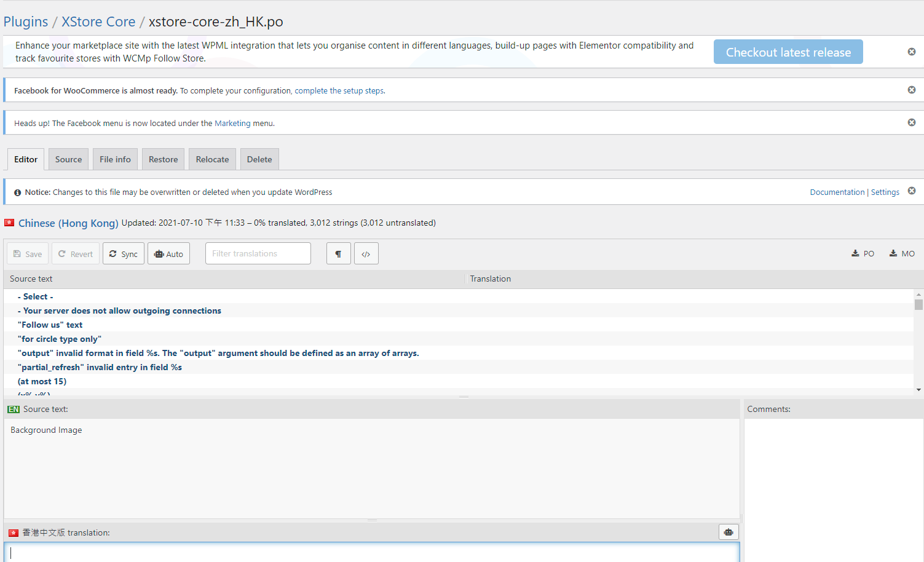Dismiss the Facebook for WooCommerce notice
Image resolution: width=924 pixels, height=562 pixels.
(912, 90)
